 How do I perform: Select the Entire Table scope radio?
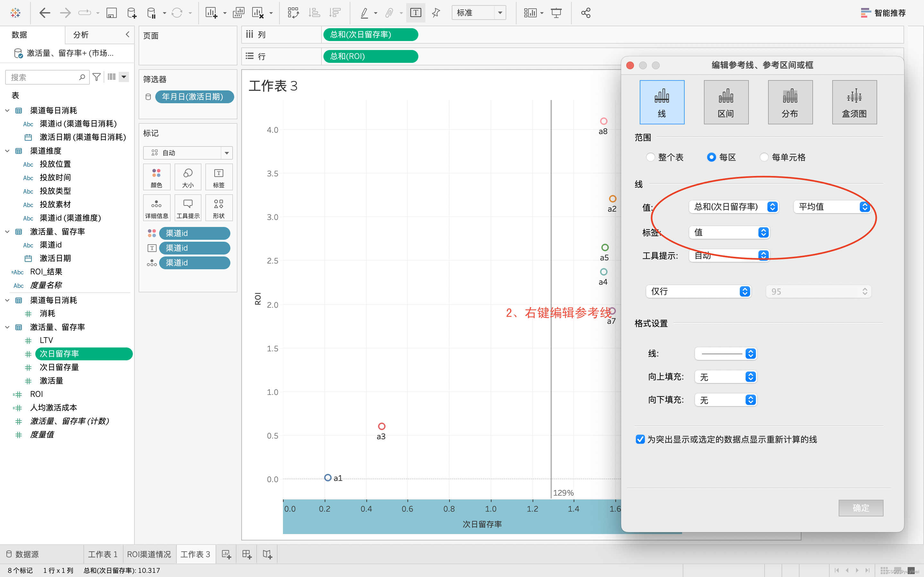tap(651, 157)
